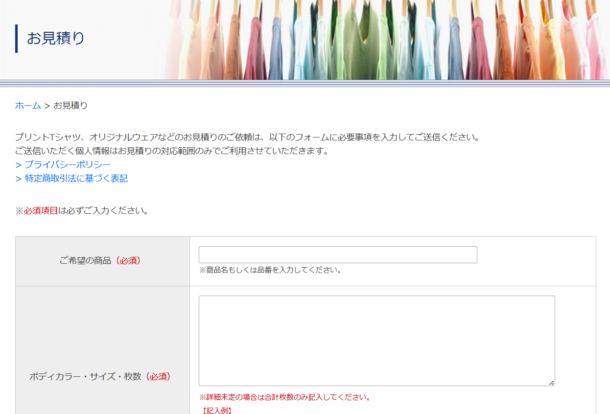Click the breadcrumb separator after ホーム

click(x=47, y=105)
